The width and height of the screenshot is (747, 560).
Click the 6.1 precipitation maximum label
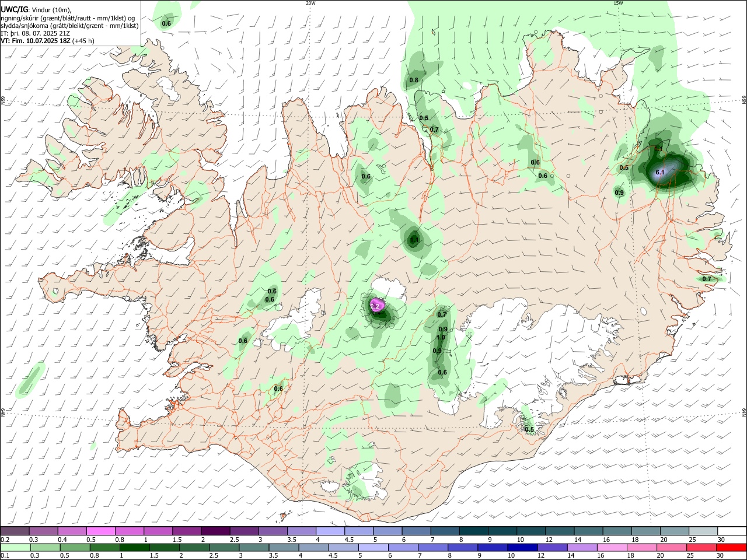(660, 173)
